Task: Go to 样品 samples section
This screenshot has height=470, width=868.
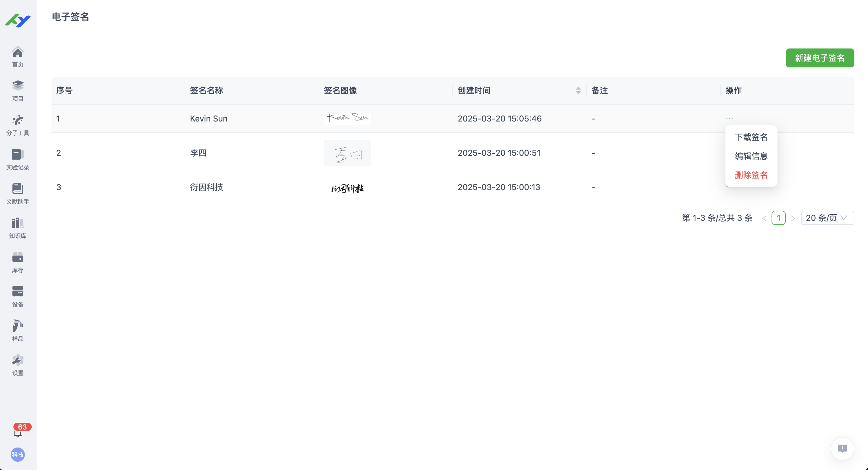Action: [17, 330]
